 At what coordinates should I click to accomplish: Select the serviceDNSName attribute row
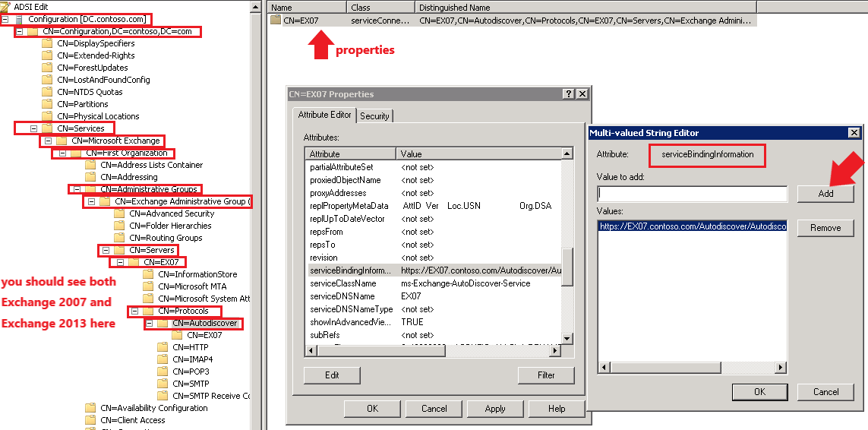tap(434, 296)
